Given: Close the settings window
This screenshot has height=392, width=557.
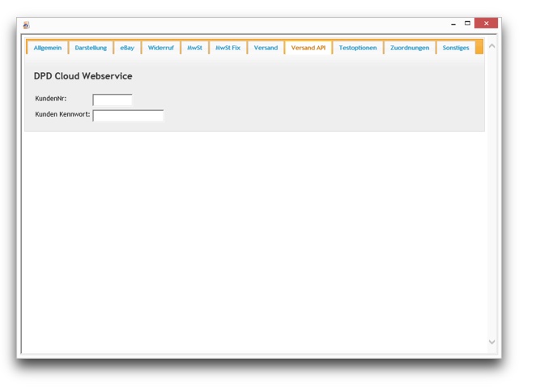Looking at the screenshot, I should 486,23.
